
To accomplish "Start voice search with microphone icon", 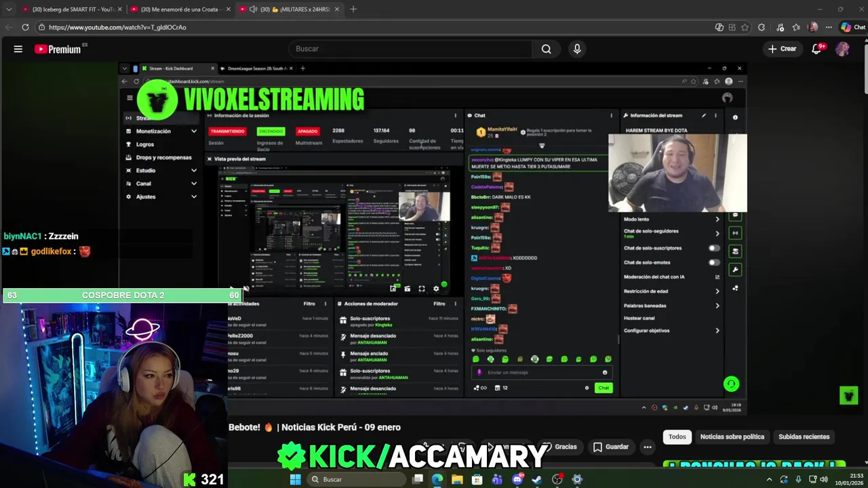I will pos(577,49).
